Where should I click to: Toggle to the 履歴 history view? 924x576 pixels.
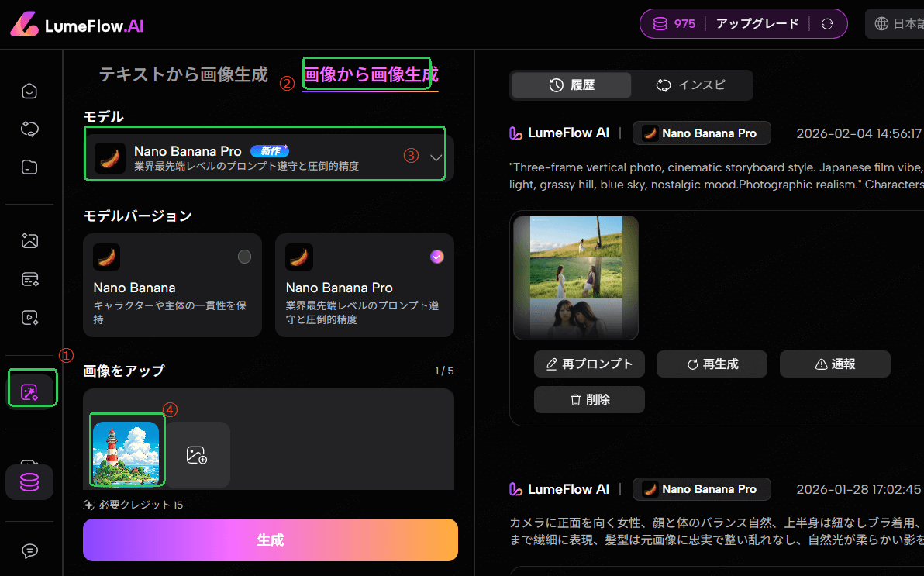click(571, 85)
